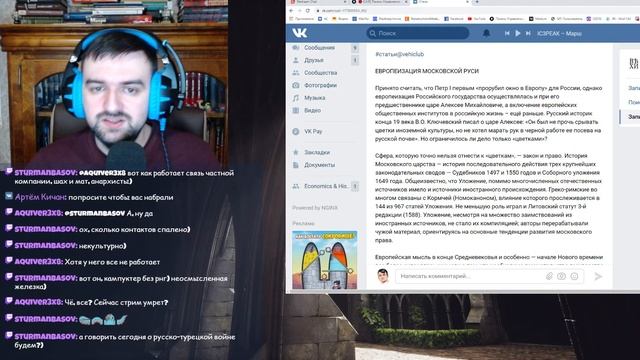This screenshot has height=360, width=640.
Task: Click the #статьи@vehiclub hashtag link
Action: tap(400, 54)
